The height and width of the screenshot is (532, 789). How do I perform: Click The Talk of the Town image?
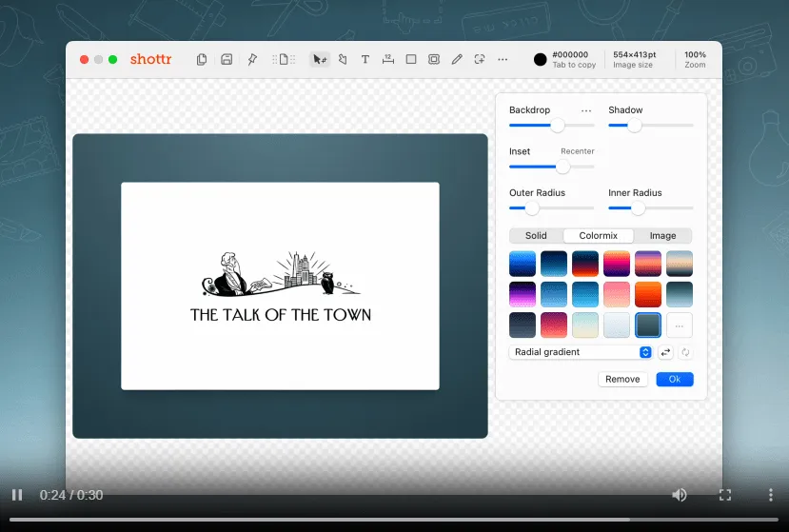(280, 286)
